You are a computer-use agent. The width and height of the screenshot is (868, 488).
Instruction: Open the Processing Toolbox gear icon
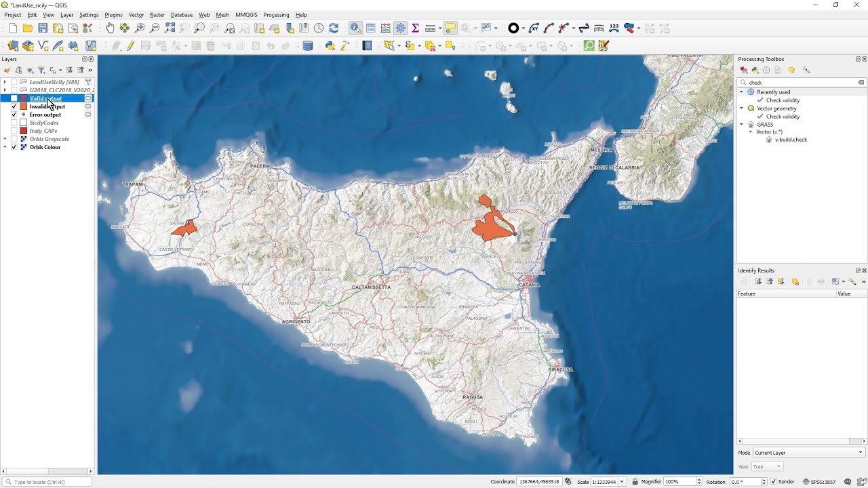tap(401, 28)
